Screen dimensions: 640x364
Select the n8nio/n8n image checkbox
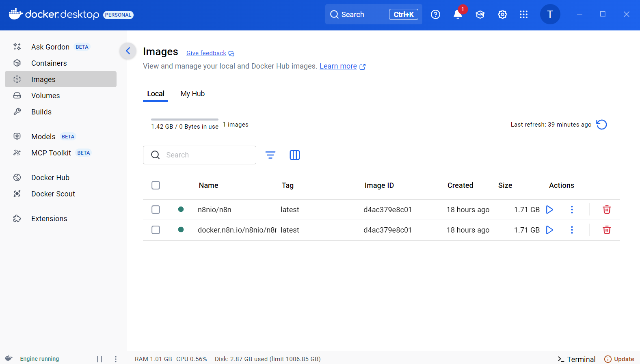click(x=156, y=210)
